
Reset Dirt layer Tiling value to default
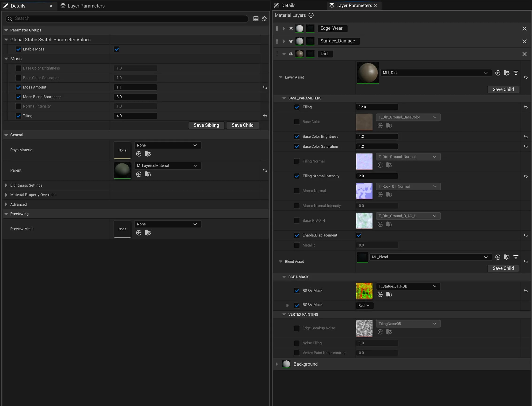click(525, 107)
